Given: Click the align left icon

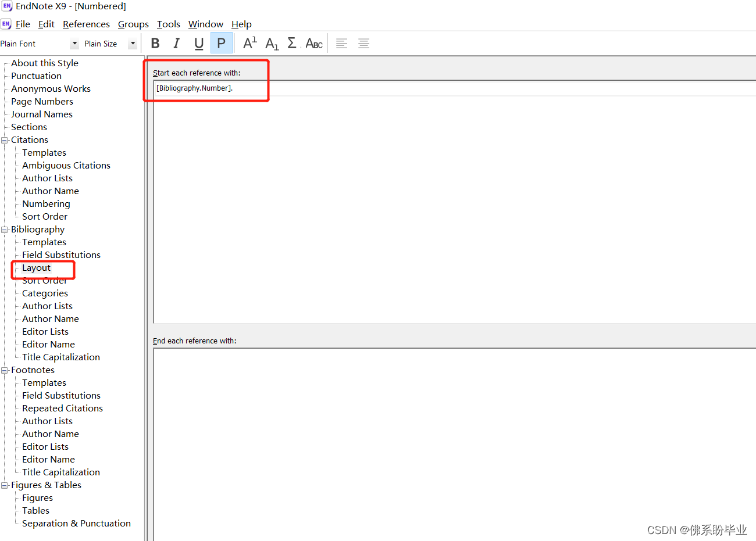Looking at the screenshot, I should tap(342, 43).
